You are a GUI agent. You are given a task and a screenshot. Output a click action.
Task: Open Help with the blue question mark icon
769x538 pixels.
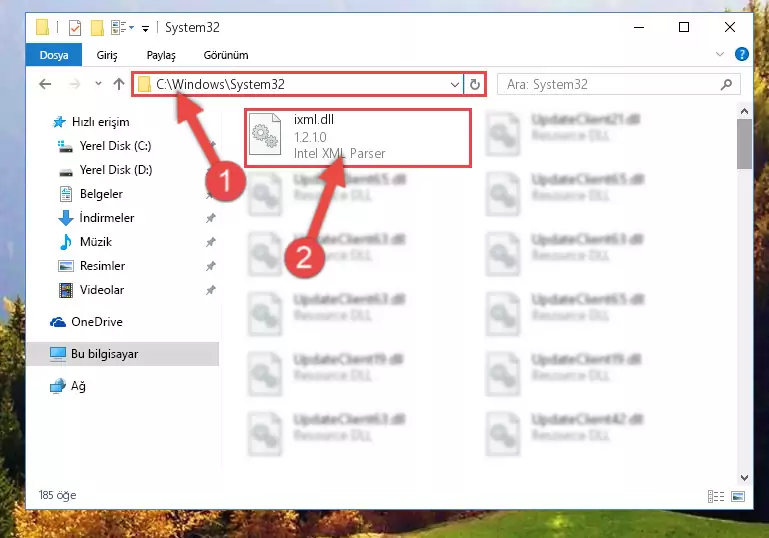pos(742,54)
